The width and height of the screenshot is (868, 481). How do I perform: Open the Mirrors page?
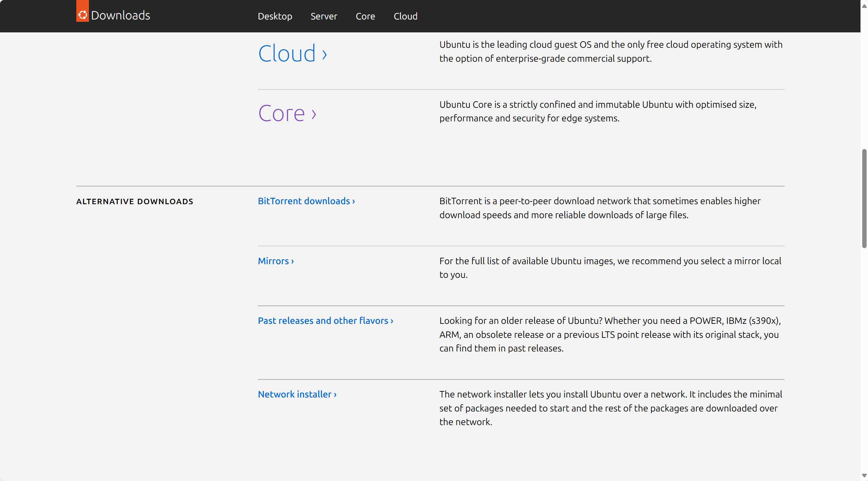[273, 261]
